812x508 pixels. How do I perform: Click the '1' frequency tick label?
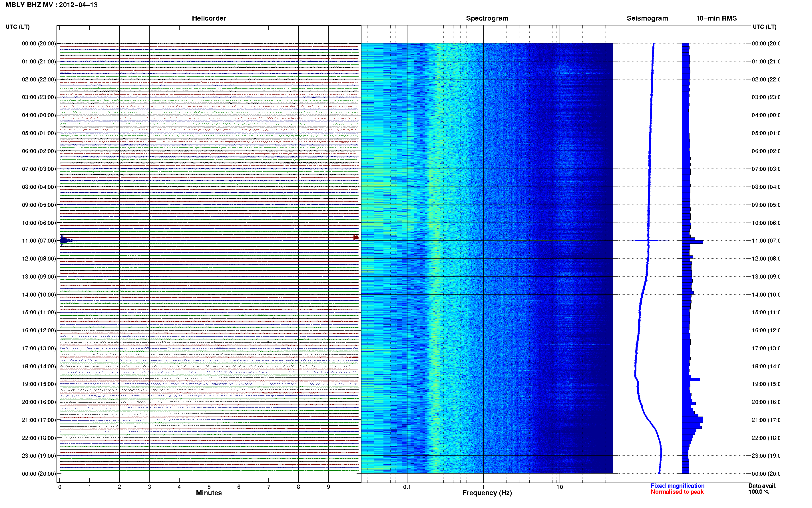click(x=483, y=487)
